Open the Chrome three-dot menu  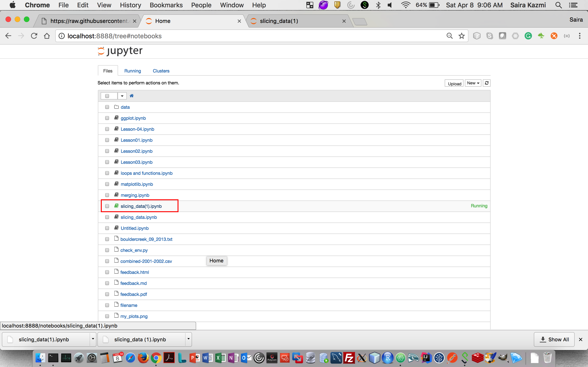tap(580, 36)
